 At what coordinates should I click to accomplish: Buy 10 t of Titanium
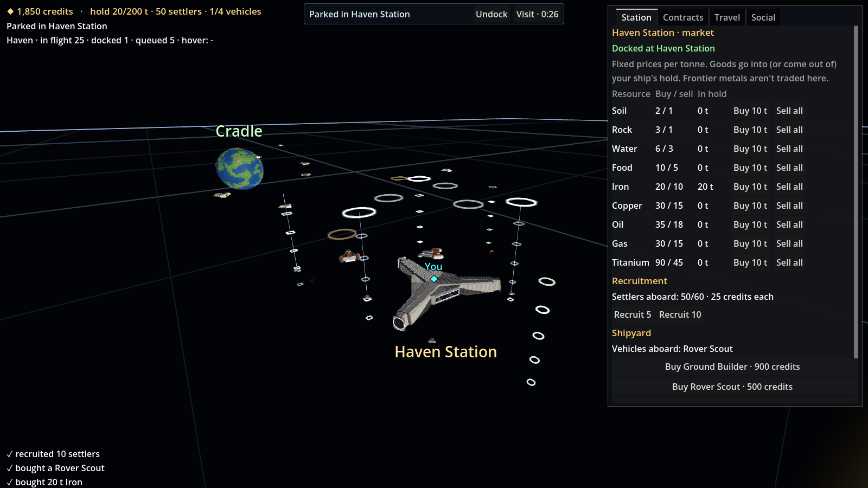tap(750, 262)
